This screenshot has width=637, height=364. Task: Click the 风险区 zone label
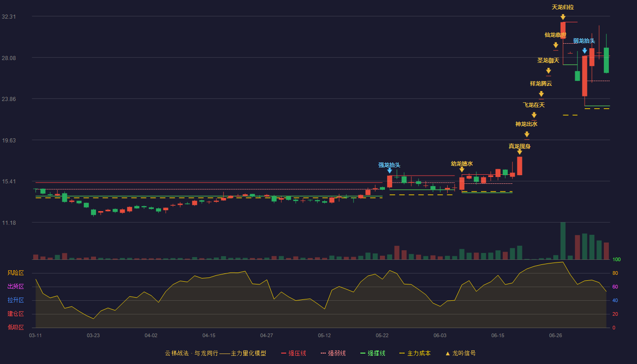[x=15, y=273]
